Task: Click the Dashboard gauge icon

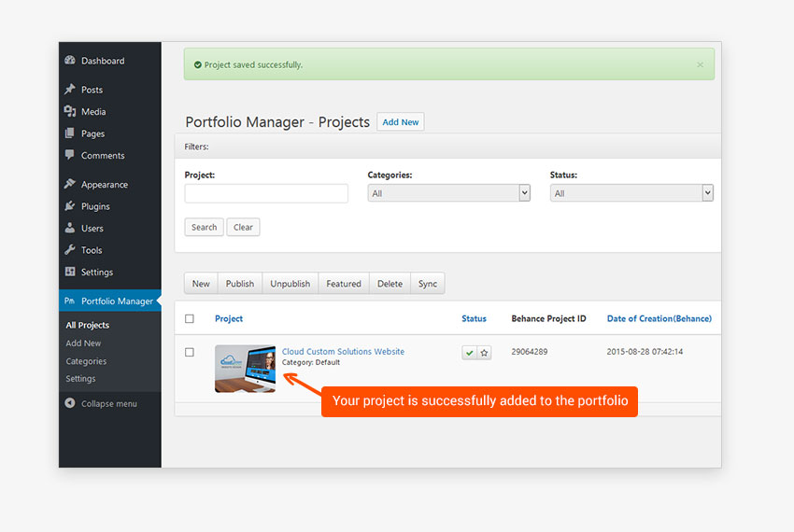Action: click(x=70, y=61)
